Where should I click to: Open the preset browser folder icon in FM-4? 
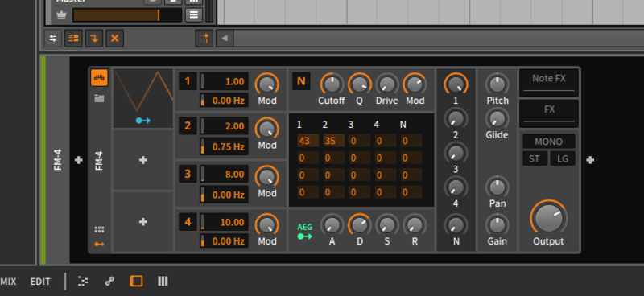[x=99, y=98]
